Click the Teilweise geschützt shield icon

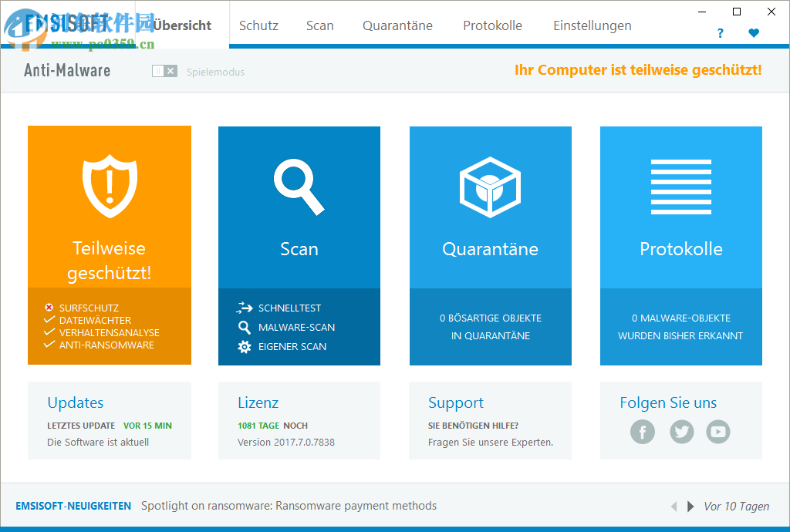click(x=109, y=185)
